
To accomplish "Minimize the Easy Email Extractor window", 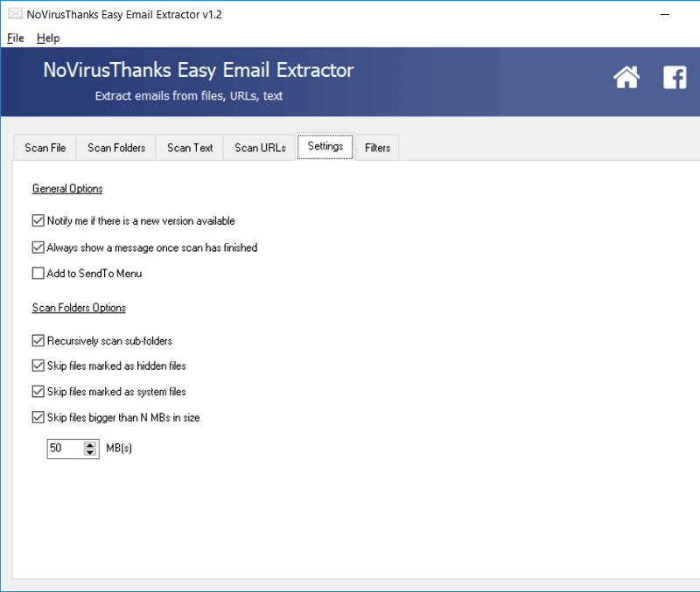I will point(665,14).
